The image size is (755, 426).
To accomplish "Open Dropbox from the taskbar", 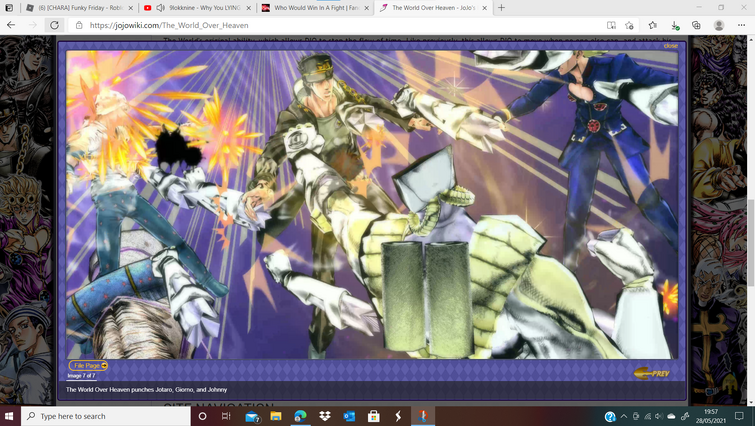I will pos(325,416).
